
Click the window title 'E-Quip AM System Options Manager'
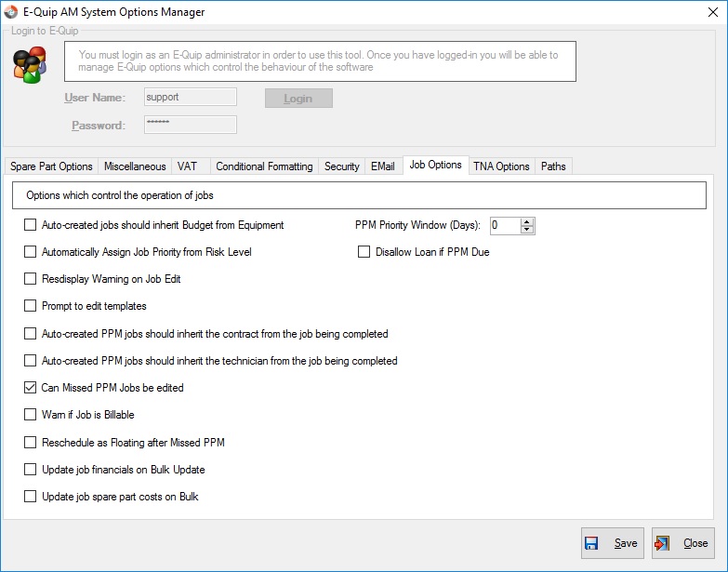113,12
